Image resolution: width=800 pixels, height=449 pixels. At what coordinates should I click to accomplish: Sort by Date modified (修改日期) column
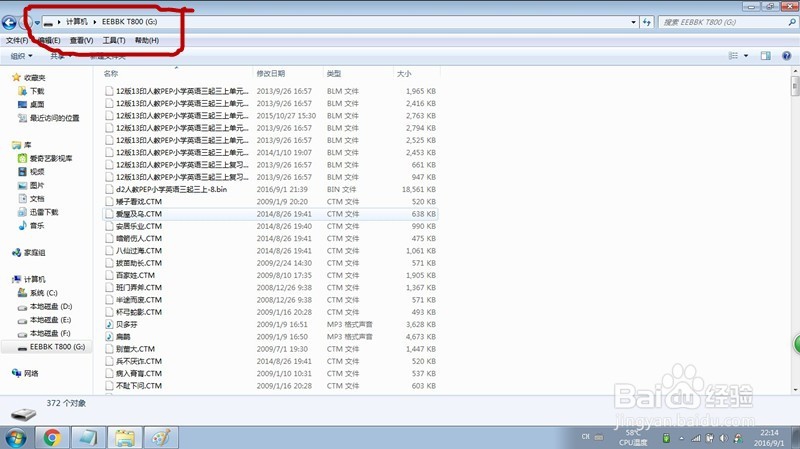288,73
